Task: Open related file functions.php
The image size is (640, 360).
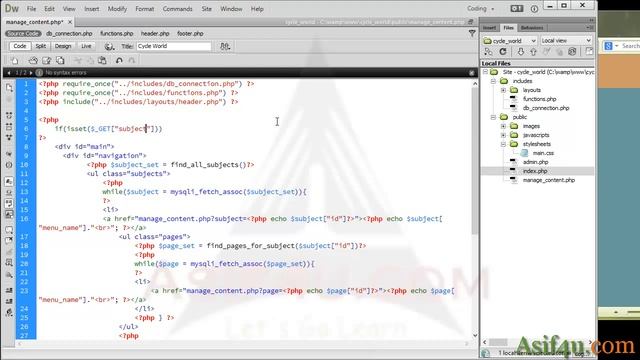Action: click(117, 33)
